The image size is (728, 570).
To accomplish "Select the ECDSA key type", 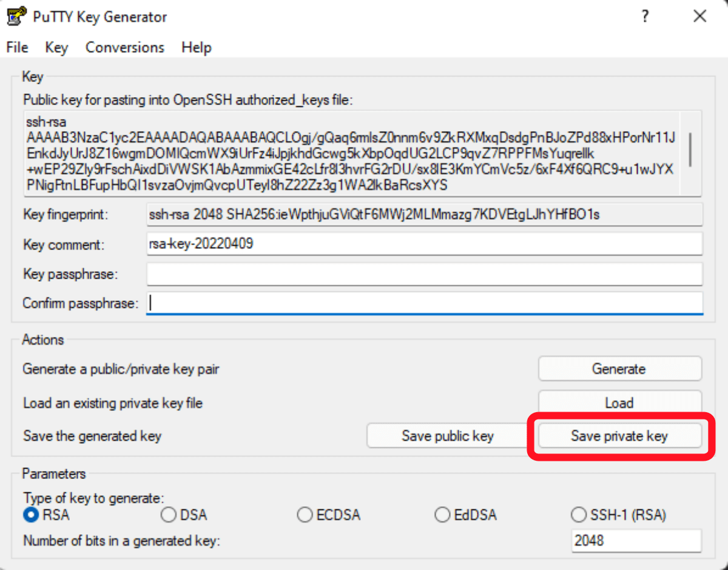I will point(305,515).
